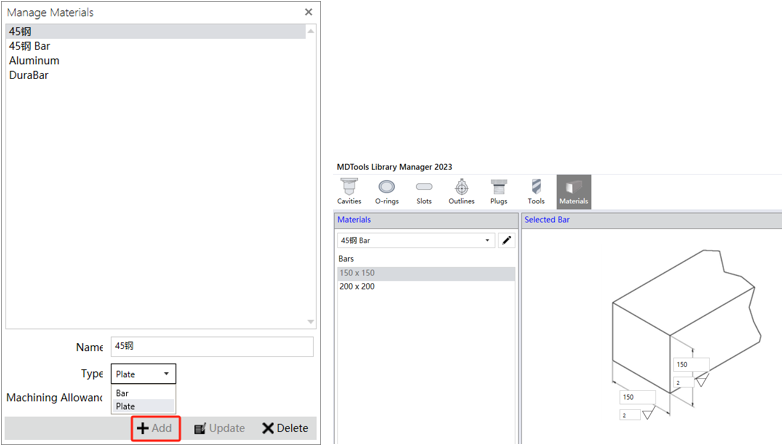Open the Cavities library icon

point(349,192)
